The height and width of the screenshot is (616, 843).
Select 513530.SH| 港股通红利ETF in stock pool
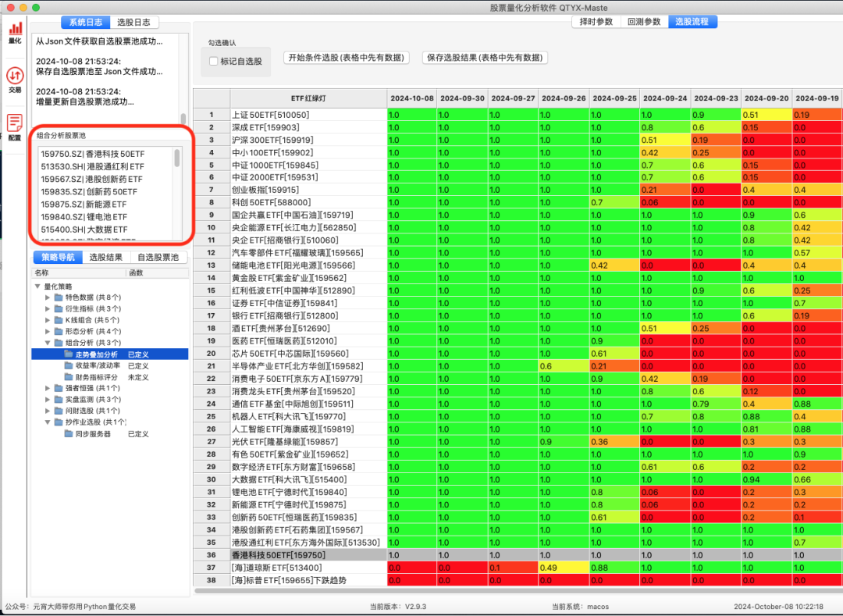[106, 166]
